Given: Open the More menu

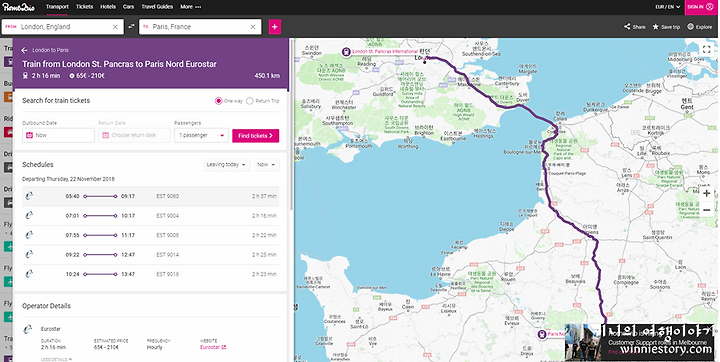Looking at the screenshot, I should [x=190, y=7].
